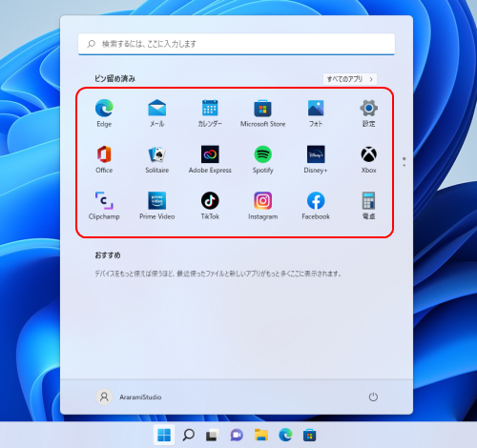Launch the カレンダー calendar app
This screenshot has height=448, width=477.
(x=210, y=112)
